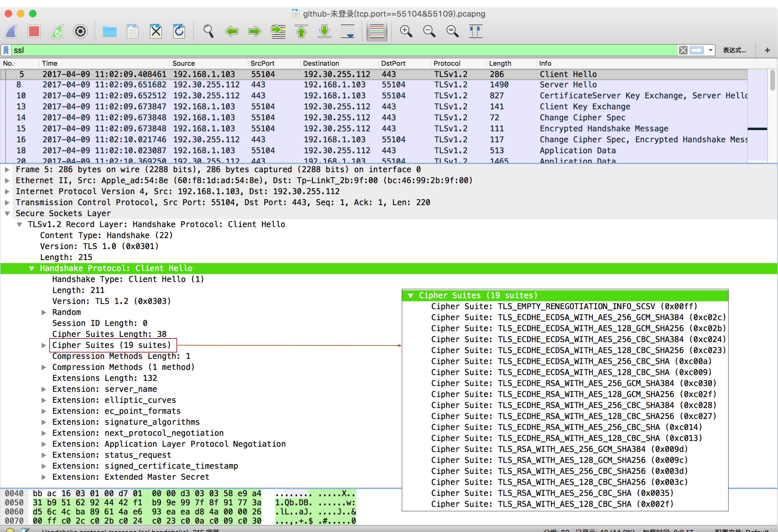Image resolution: width=778 pixels, height=532 pixels.
Task: Open capture options gear icon
Action: [x=80, y=31]
